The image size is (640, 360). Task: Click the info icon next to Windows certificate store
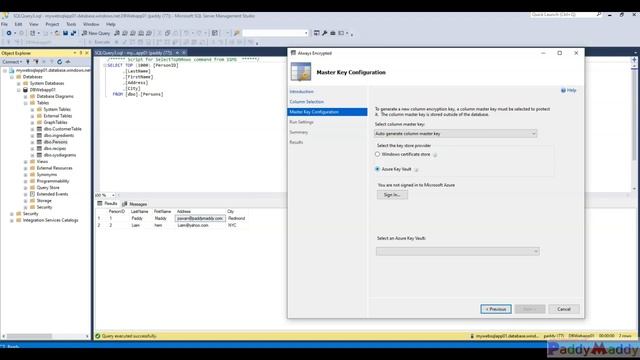coord(435,155)
